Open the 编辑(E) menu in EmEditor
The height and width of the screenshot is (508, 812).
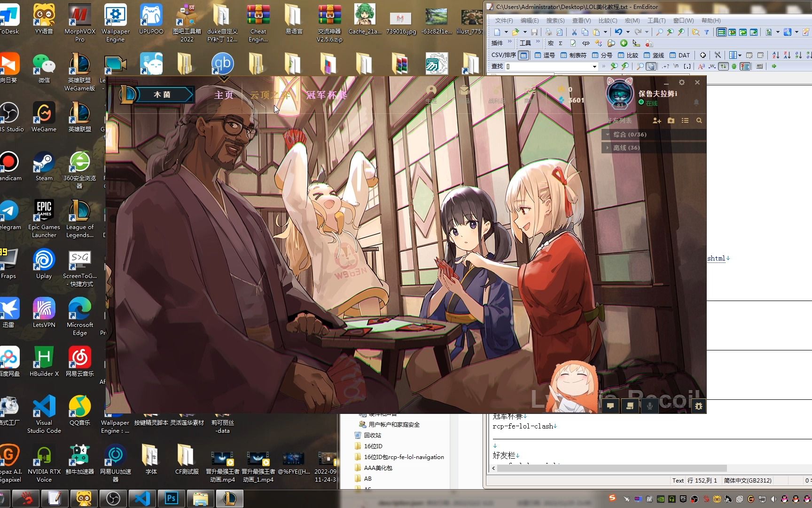click(x=530, y=21)
